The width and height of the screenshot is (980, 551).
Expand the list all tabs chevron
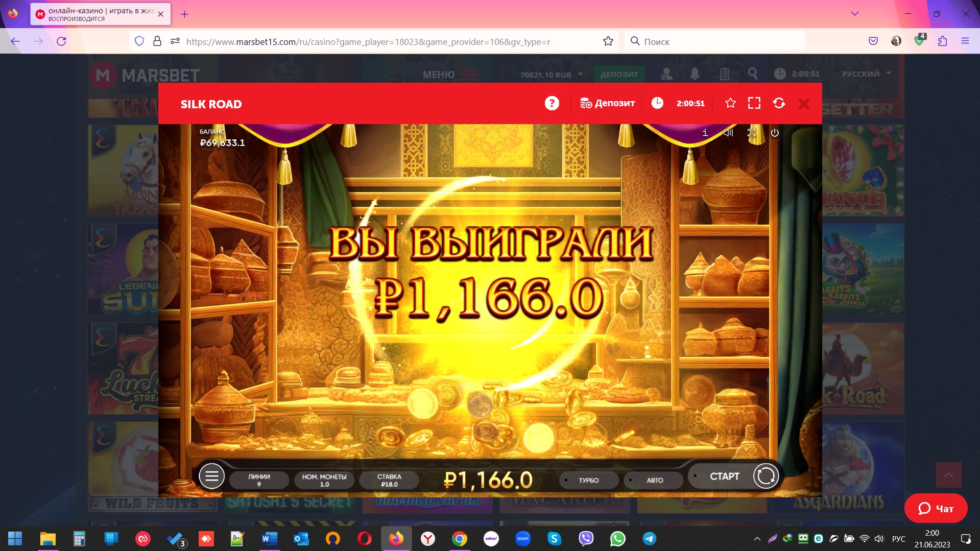(854, 14)
